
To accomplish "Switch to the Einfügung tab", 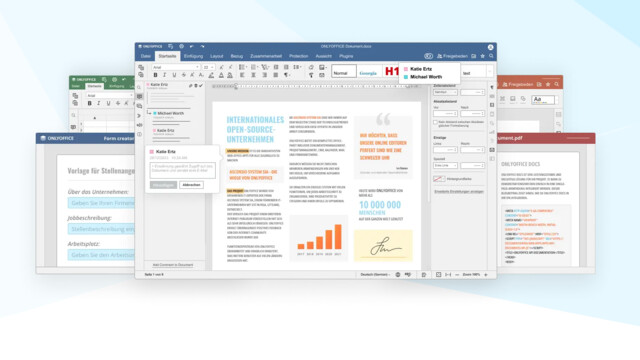I will pyautogui.click(x=193, y=56).
